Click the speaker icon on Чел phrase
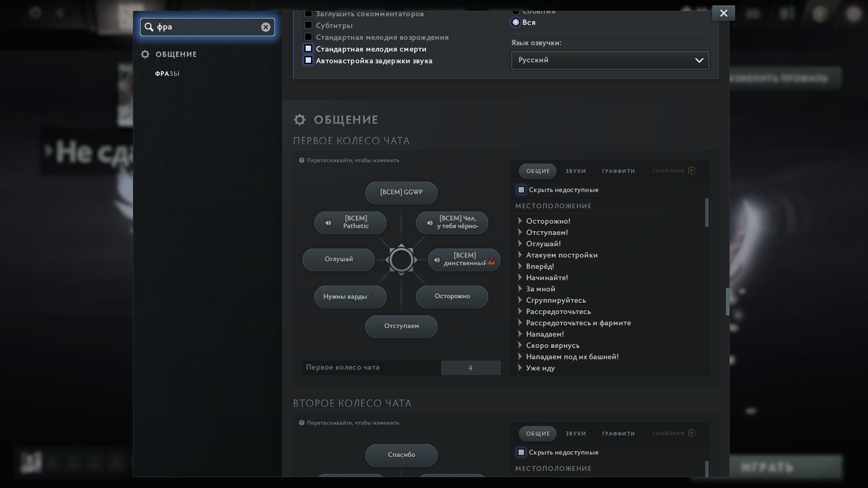This screenshot has height=488, width=868. pyautogui.click(x=430, y=223)
